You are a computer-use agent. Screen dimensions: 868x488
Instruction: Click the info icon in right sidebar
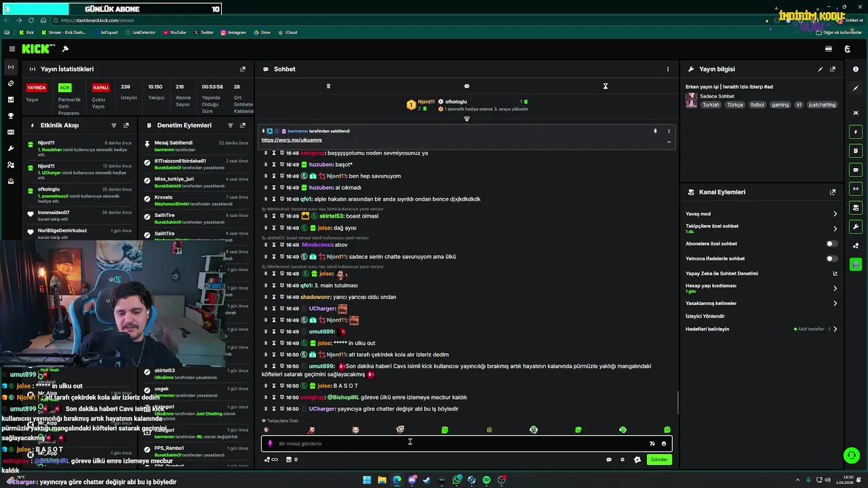pyautogui.click(x=856, y=69)
